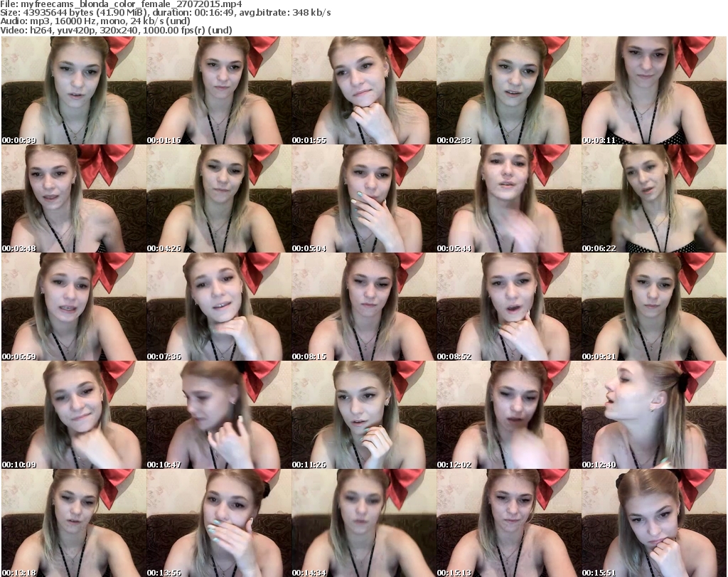Open the frame at timestamp 00:03:48
This screenshot has width=728, height=577.
tap(74, 198)
